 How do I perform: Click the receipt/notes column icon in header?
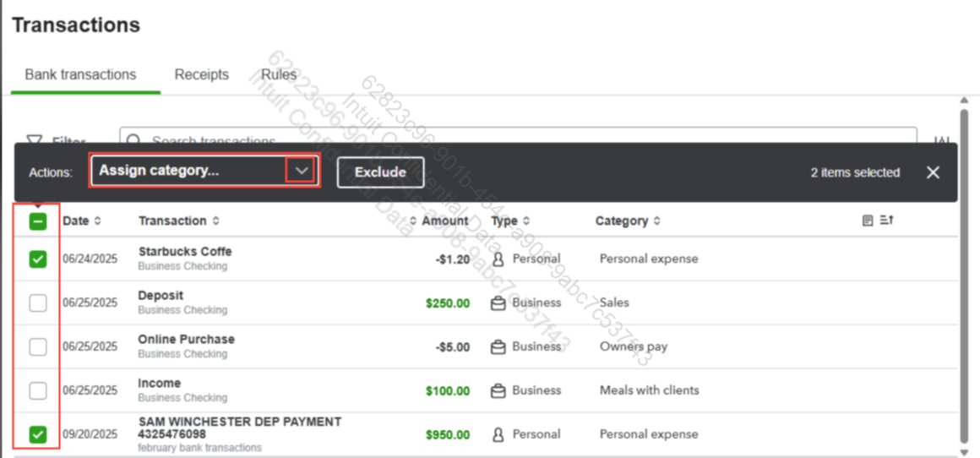868,221
